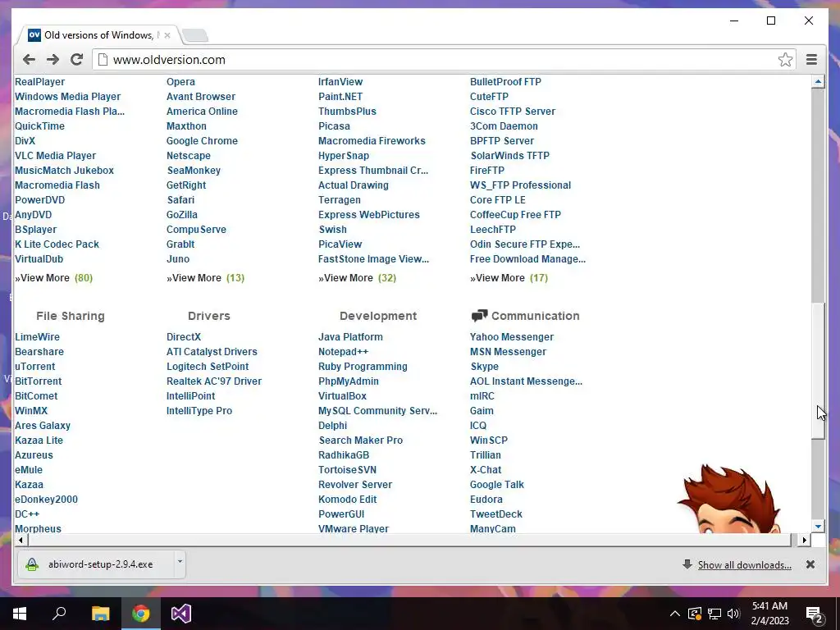Open the FireFTP link
This screenshot has width=840, height=630.
click(x=487, y=171)
